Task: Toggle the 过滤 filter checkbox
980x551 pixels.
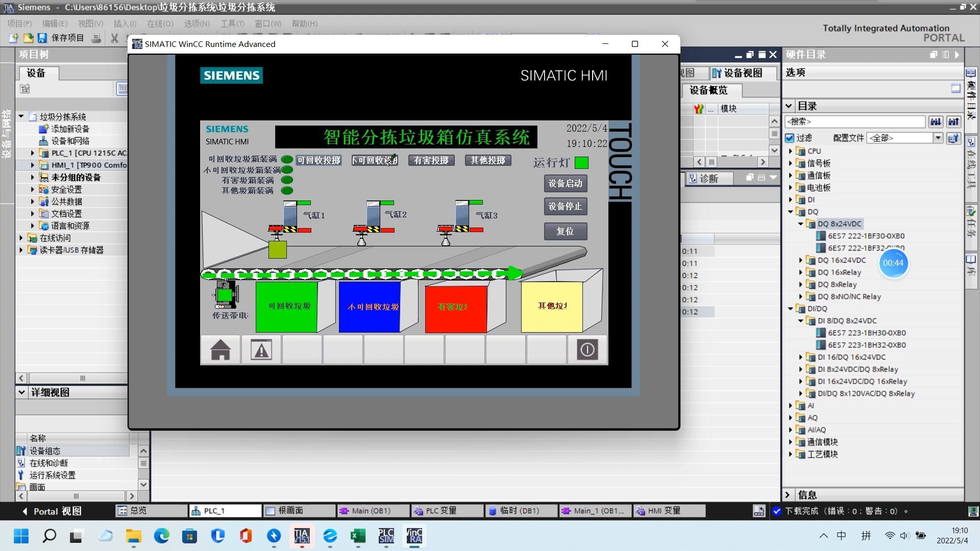Action: pos(790,138)
